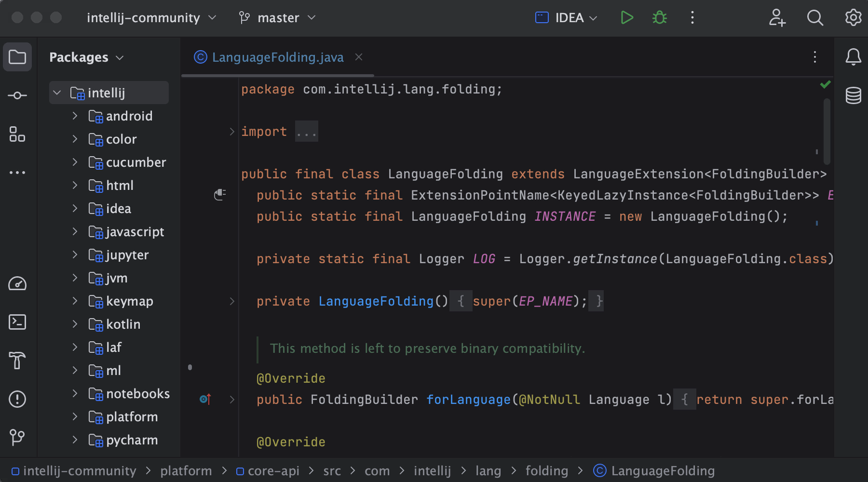Click LanguageFolding class breadcrumb

[654, 470]
